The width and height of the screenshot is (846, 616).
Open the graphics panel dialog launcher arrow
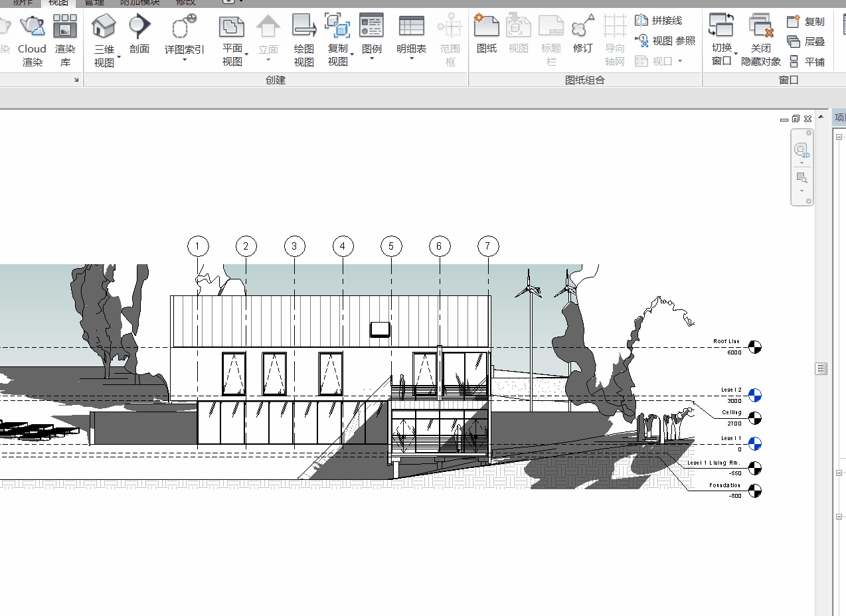[76, 80]
